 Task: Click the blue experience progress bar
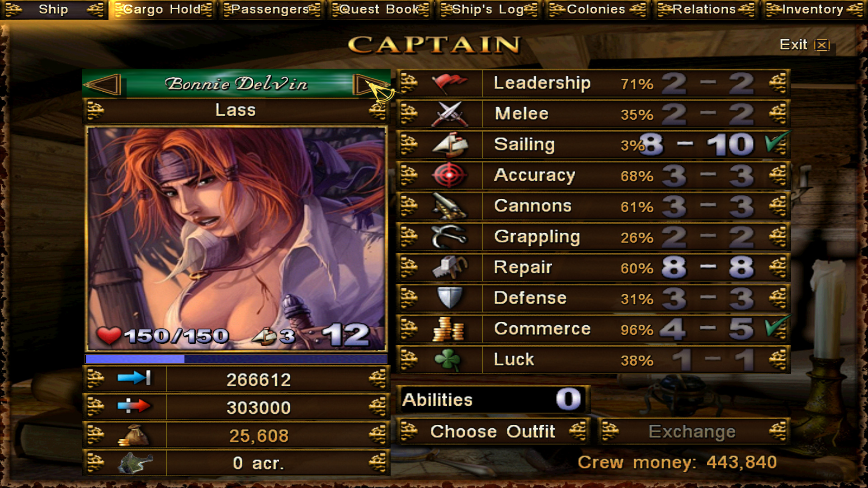click(236, 359)
